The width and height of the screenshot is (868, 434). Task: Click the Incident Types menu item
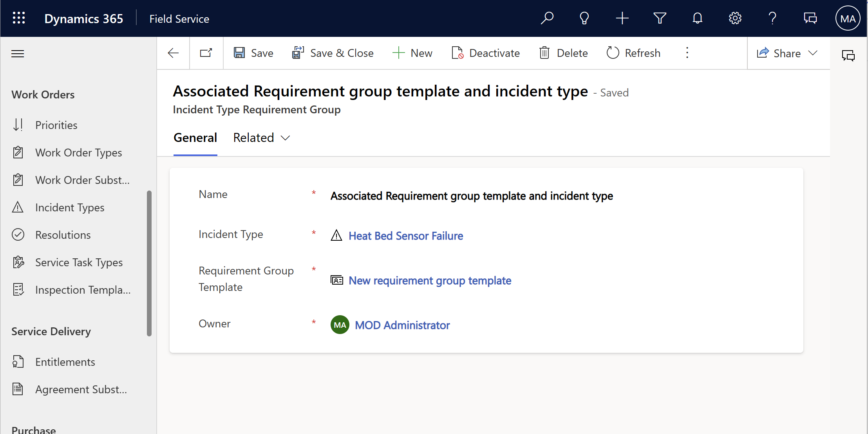[x=70, y=207]
